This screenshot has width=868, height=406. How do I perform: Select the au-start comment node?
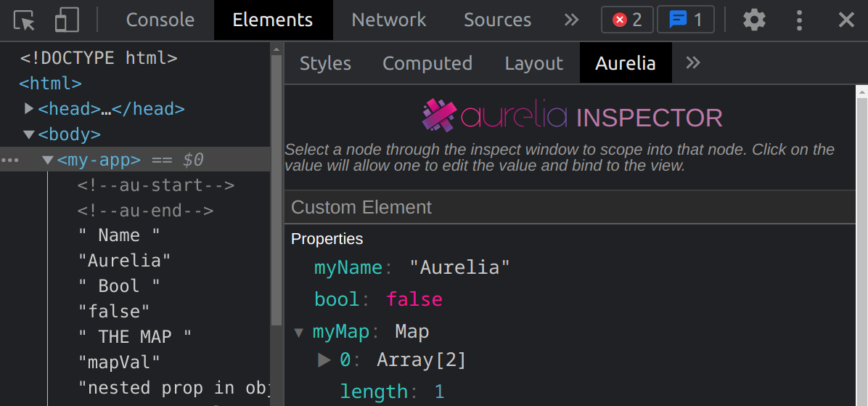pos(156,185)
